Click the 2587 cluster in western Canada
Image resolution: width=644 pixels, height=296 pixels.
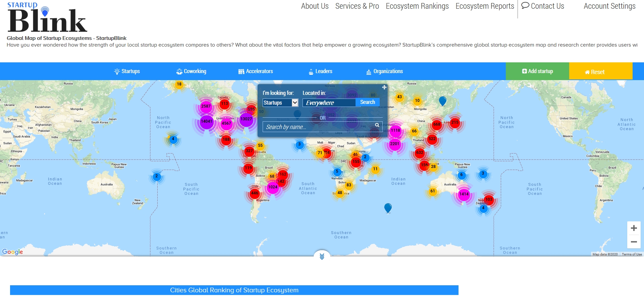click(206, 106)
